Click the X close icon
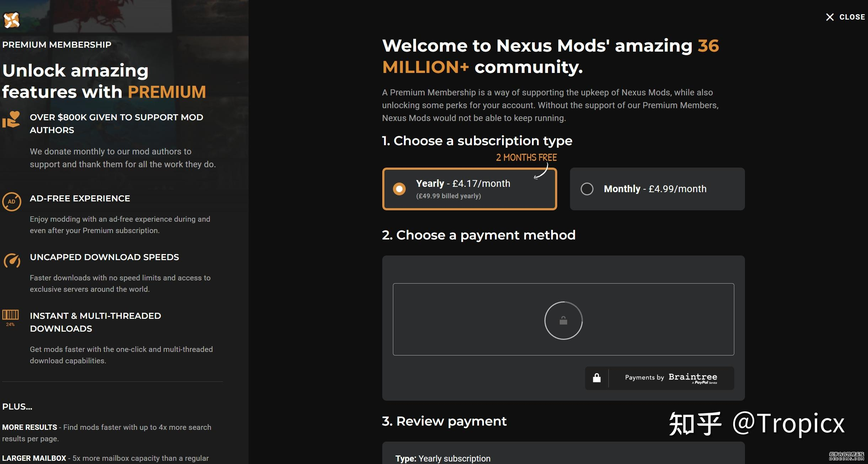 point(830,17)
